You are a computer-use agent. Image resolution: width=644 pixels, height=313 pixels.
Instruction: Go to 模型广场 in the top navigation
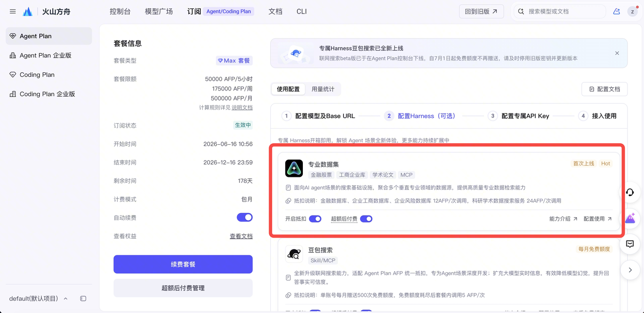(158, 12)
